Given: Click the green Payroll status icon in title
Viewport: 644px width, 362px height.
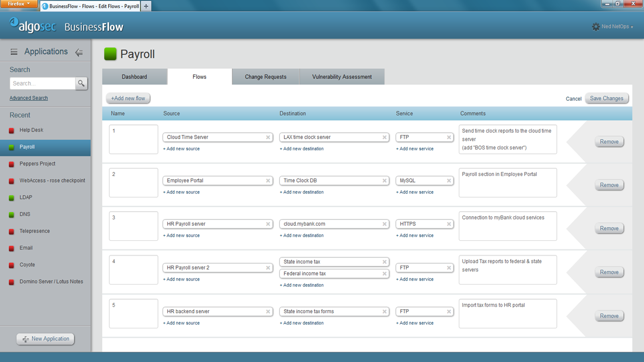Looking at the screenshot, I should tap(110, 54).
